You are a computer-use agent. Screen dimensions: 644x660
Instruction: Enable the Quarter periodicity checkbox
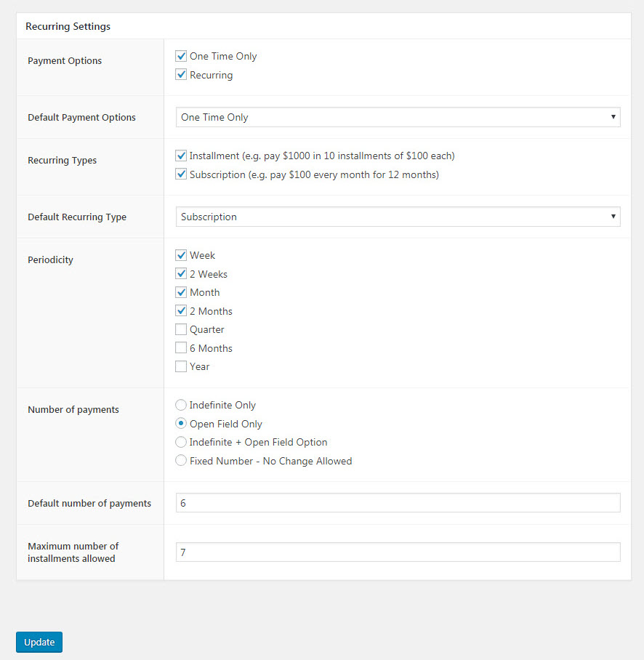tap(181, 329)
